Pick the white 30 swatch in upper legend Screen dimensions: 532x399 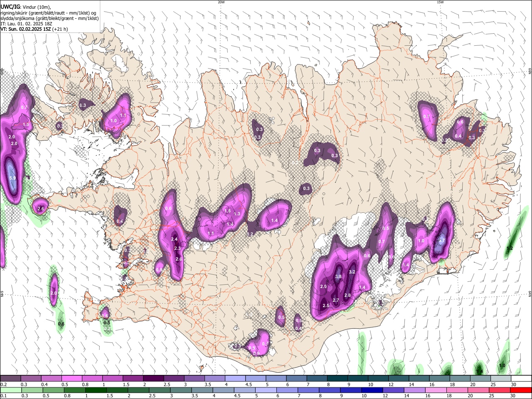click(x=521, y=379)
